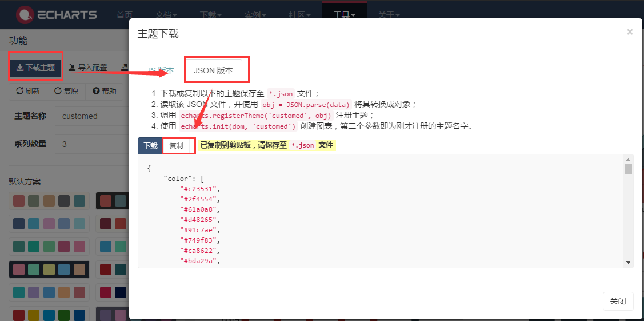The width and height of the screenshot is (644, 321).
Task: Go to 首页 in the navbar
Action: pyautogui.click(x=125, y=15)
